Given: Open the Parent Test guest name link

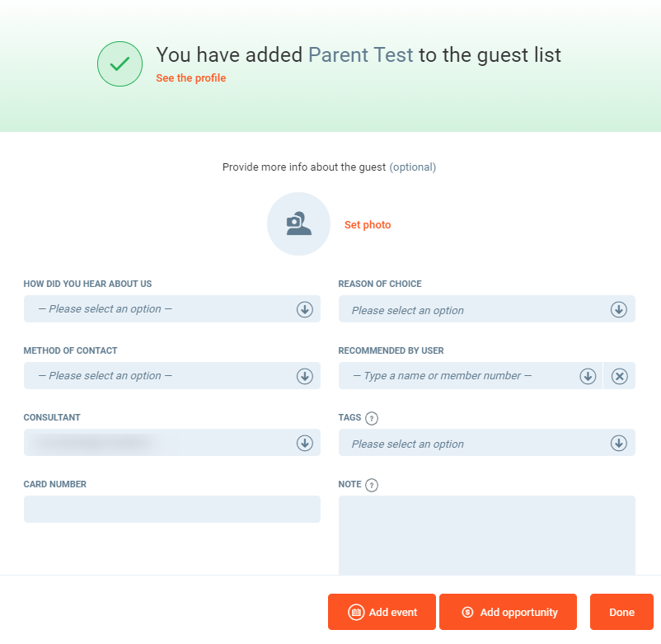Looking at the screenshot, I should [x=360, y=55].
